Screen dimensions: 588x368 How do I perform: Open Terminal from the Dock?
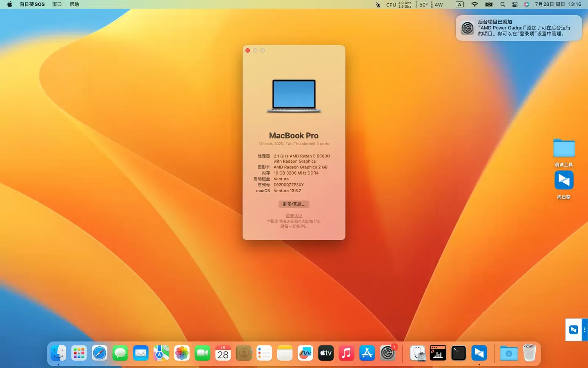pyautogui.click(x=458, y=353)
